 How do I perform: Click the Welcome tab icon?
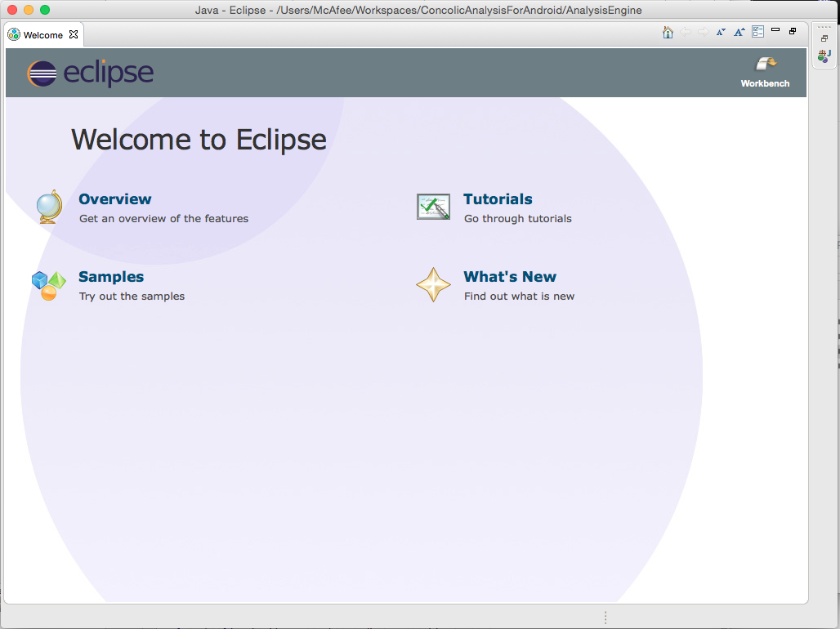(x=14, y=35)
